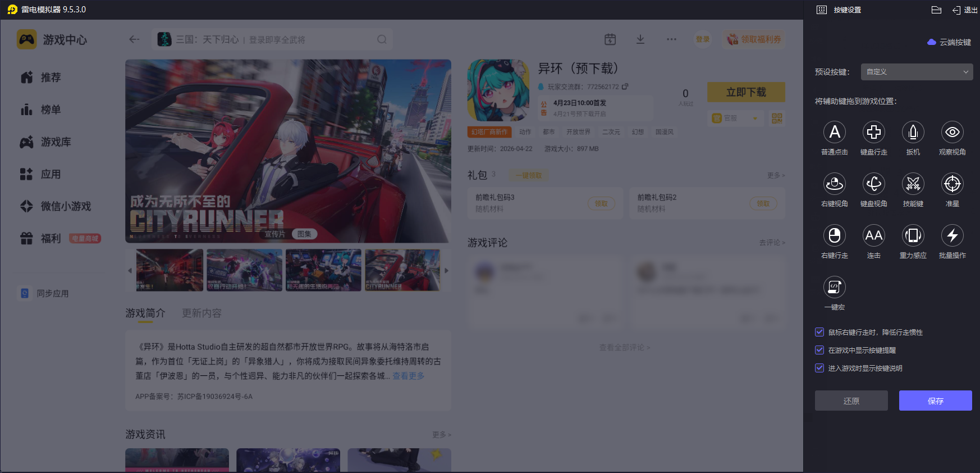Switch the media viewer to 图集
Screen dimensions: 980x473
click(304, 234)
